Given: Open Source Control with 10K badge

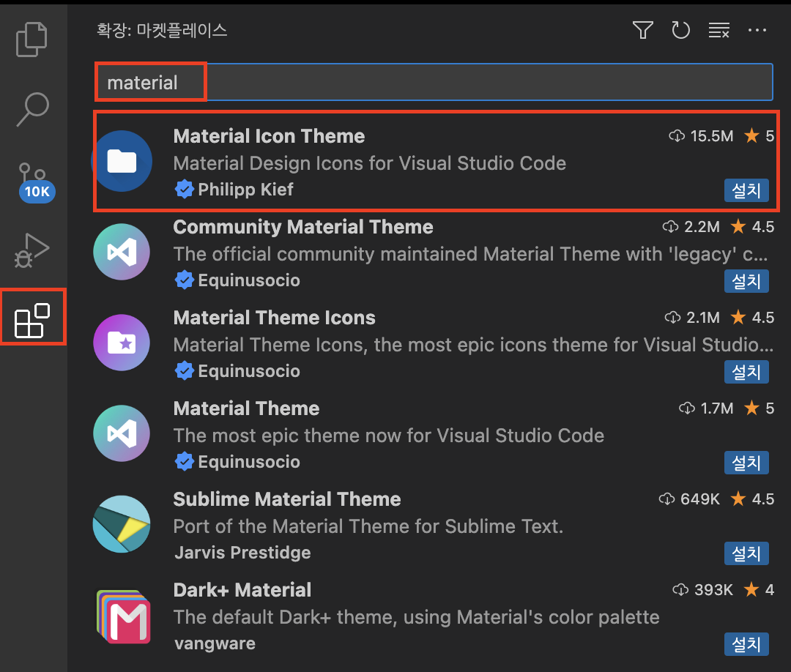Looking at the screenshot, I should click(x=35, y=182).
